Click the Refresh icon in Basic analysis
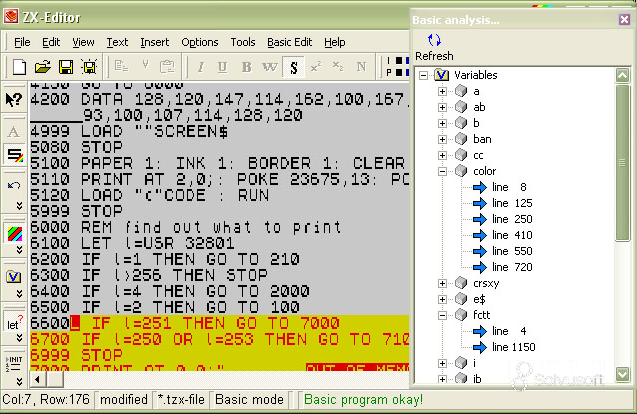 434,40
